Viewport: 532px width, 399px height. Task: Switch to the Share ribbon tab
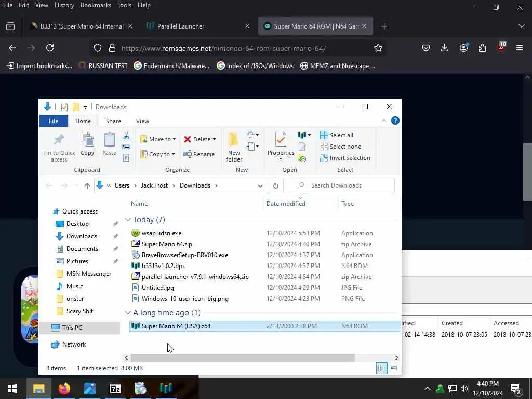pos(113,121)
